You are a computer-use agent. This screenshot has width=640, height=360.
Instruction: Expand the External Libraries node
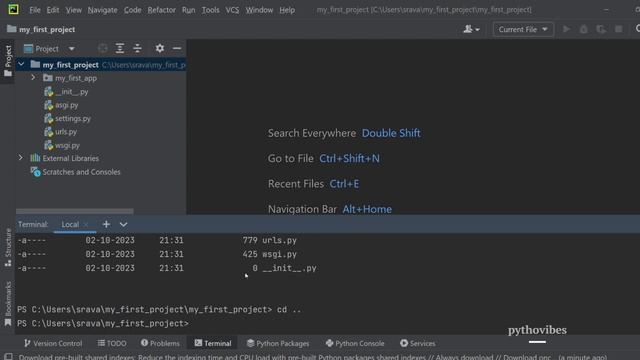21,158
